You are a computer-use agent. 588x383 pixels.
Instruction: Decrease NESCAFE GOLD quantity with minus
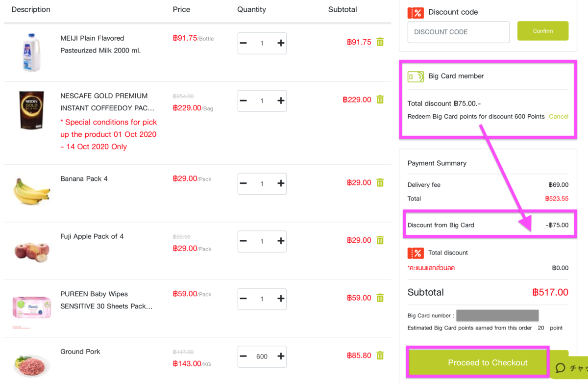[x=243, y=101]
